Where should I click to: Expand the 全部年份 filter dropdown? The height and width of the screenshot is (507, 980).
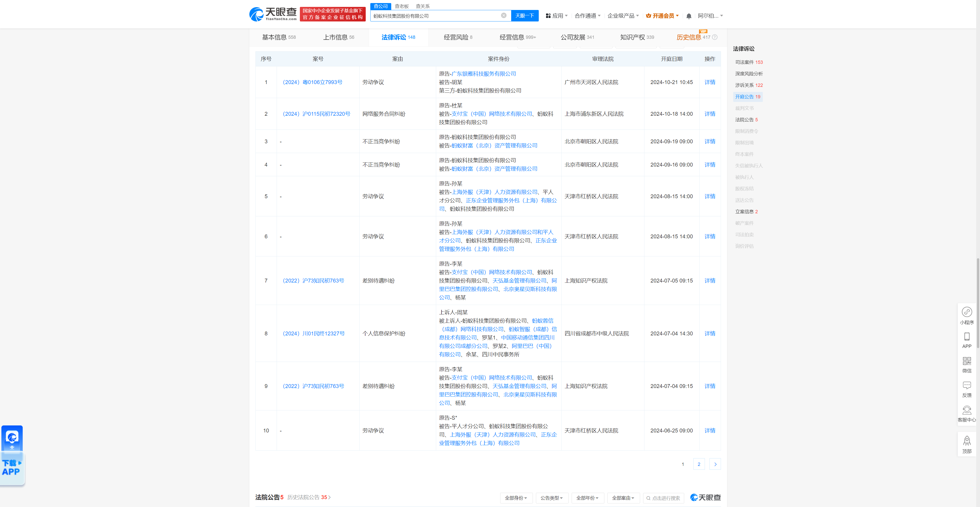587,498
